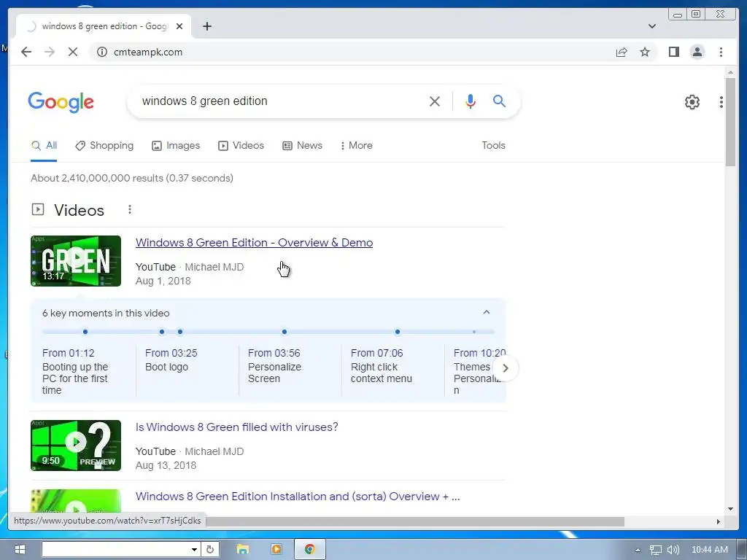Collapse the 6 key moments panel
Viewport: 747px width, 560px height.
[487, 312]
